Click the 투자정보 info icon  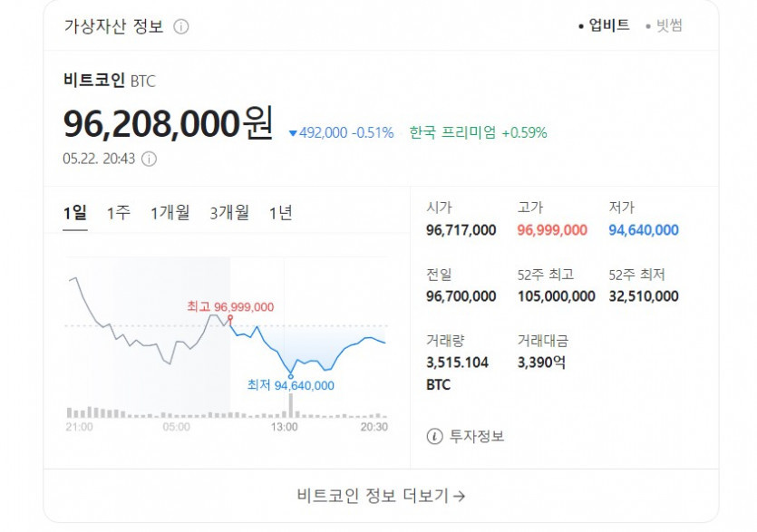tap(435, 436)
